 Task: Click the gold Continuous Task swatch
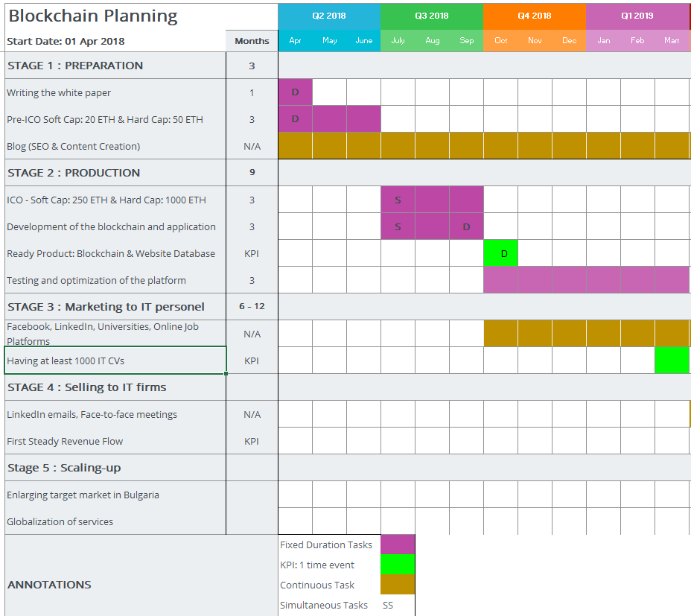(x=398, y=585)
